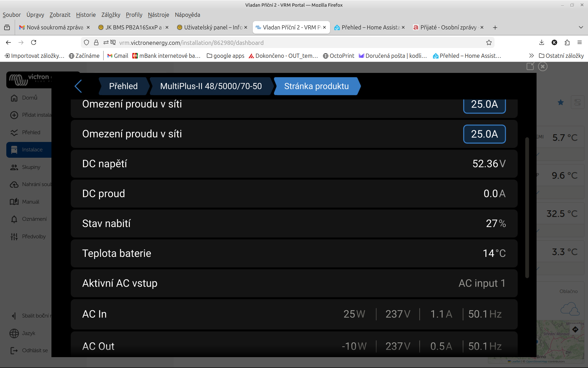This screenshot has width=588, height=368.
Task: Open the Soubor menu
Action: click(12, 15)
